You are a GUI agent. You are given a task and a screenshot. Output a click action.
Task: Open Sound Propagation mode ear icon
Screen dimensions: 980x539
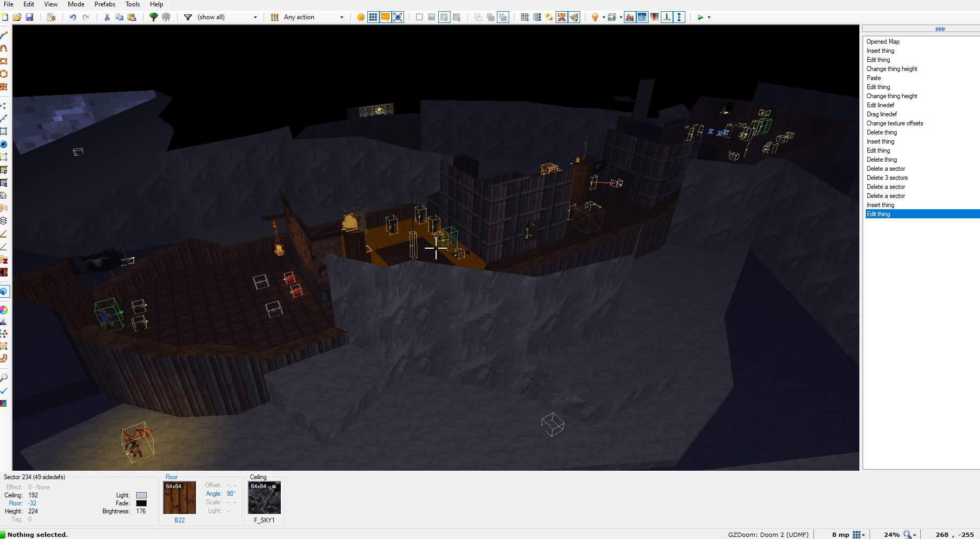tap(4, 208)
